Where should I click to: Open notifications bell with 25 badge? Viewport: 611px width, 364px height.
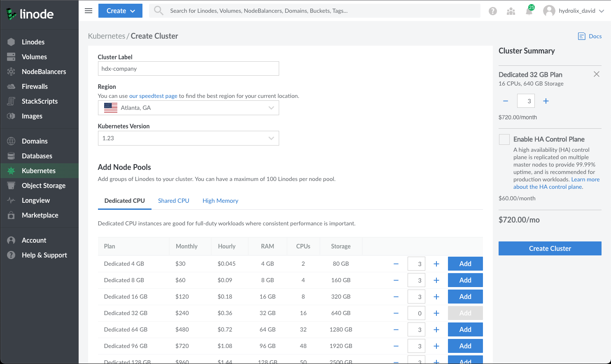point(529,10)
